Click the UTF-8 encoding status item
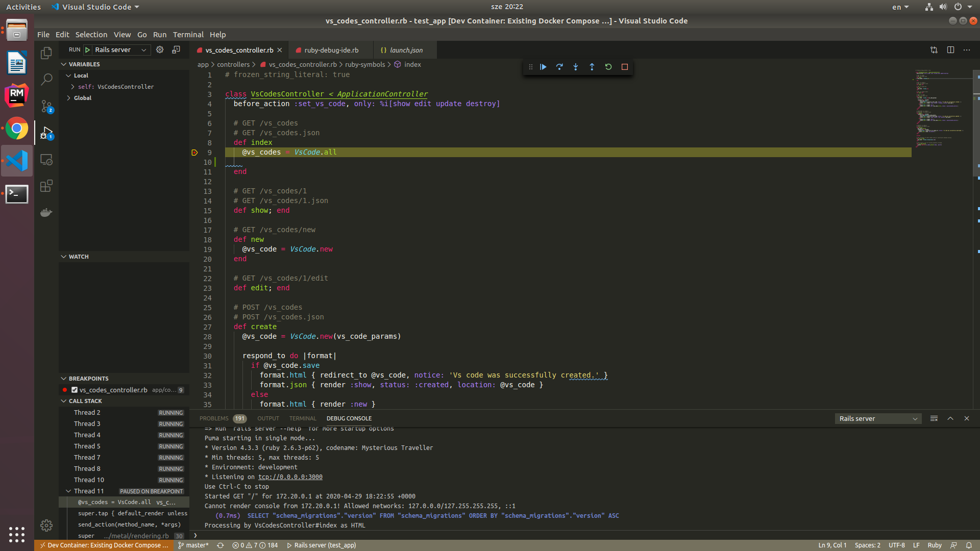This screenshot has width=980, height=551. [x=897, y=545]
